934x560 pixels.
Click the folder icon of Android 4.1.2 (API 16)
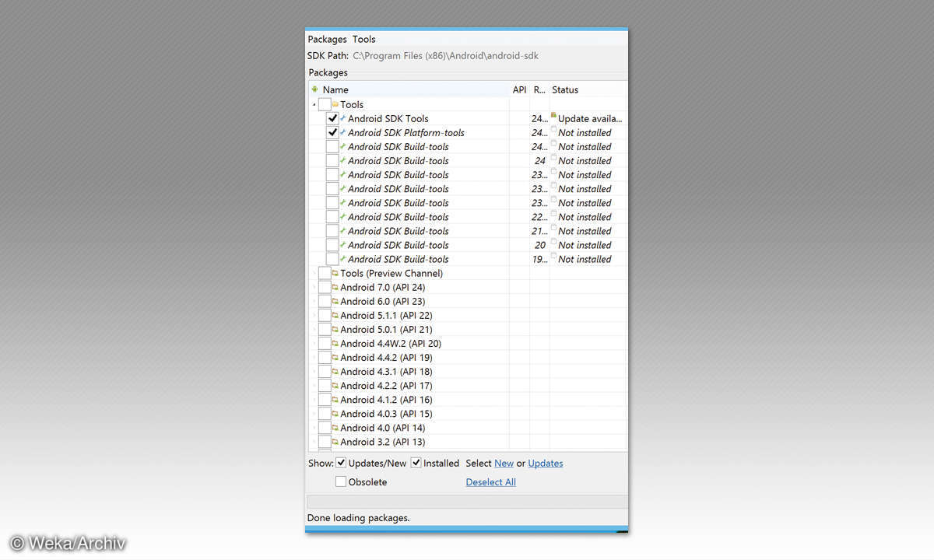[335, 400]
